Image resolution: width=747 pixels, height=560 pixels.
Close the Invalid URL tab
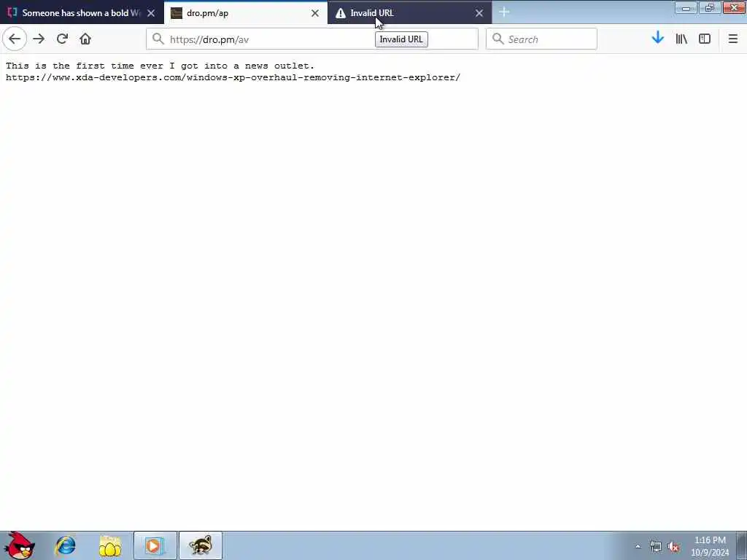479,13
